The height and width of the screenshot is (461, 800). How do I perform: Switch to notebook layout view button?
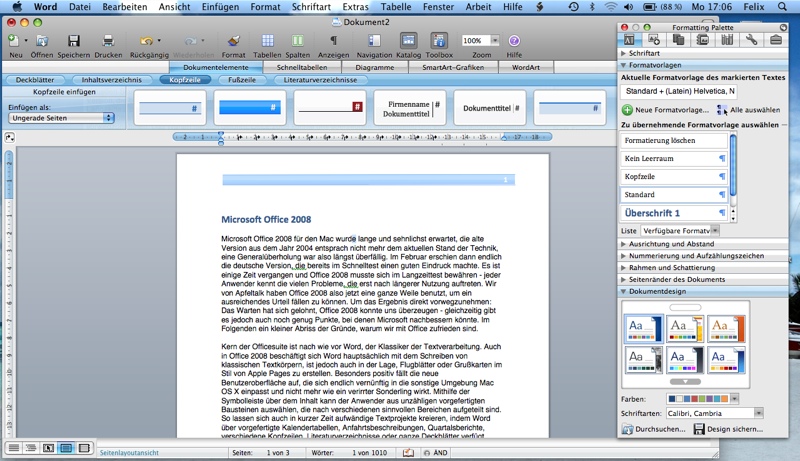click(x=84, y=448)
